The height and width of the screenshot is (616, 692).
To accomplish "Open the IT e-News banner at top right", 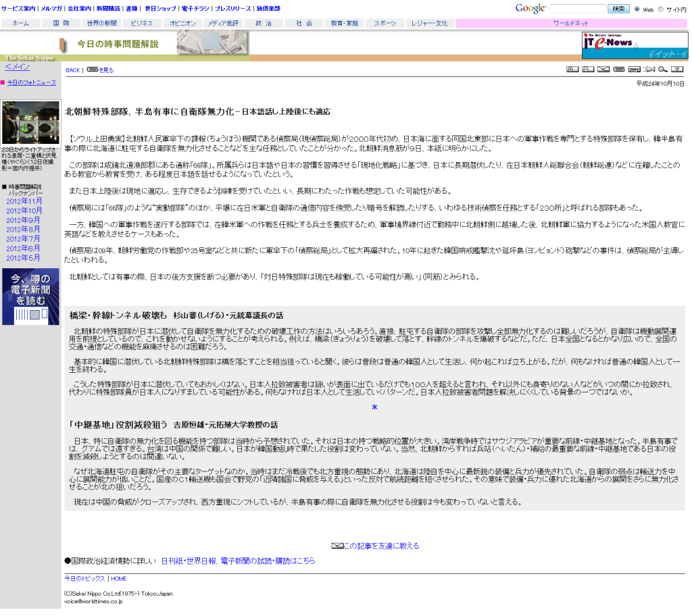I will 634,45.
